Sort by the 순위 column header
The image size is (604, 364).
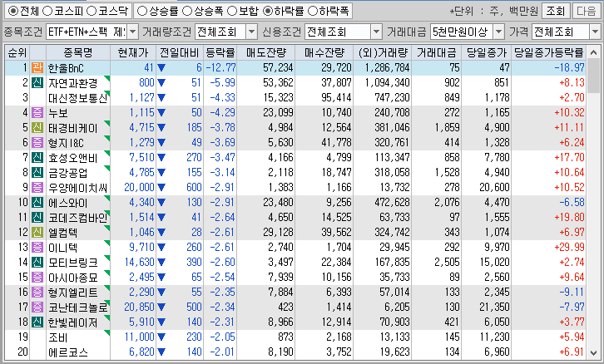tap(17, 52)
